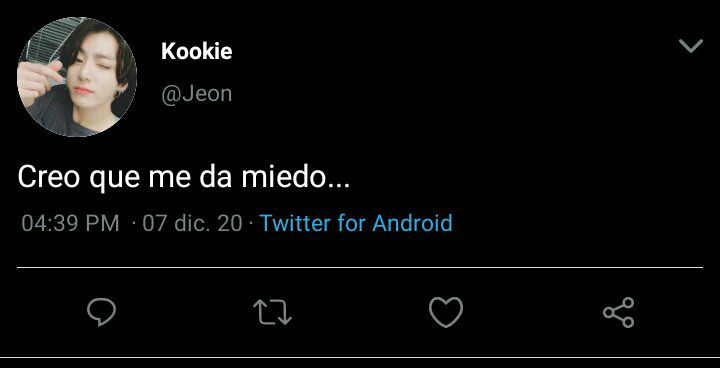The image size is (720, 368).
Task: Open the @Jeon handle profile
Action: click(197, 94)
